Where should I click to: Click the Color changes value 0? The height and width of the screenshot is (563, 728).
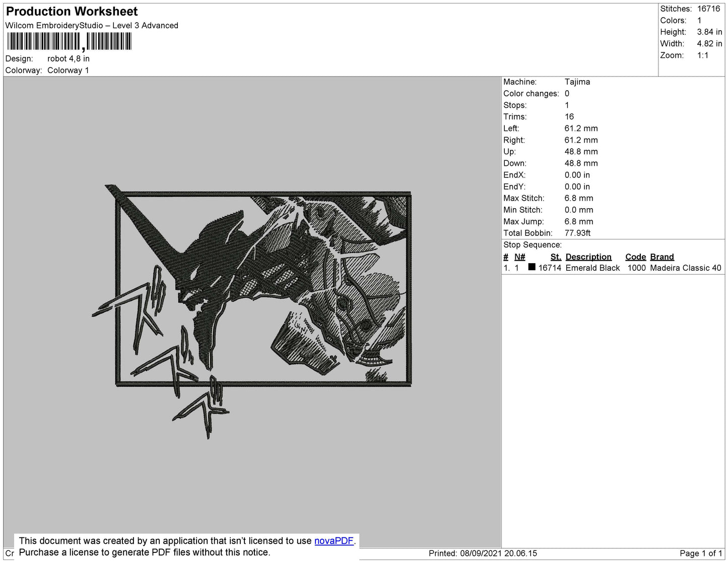click(x=567, y=94)
